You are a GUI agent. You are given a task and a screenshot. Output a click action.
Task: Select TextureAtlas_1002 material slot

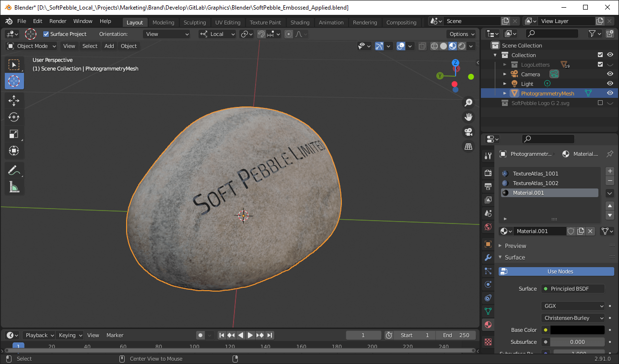coord(535,183)
